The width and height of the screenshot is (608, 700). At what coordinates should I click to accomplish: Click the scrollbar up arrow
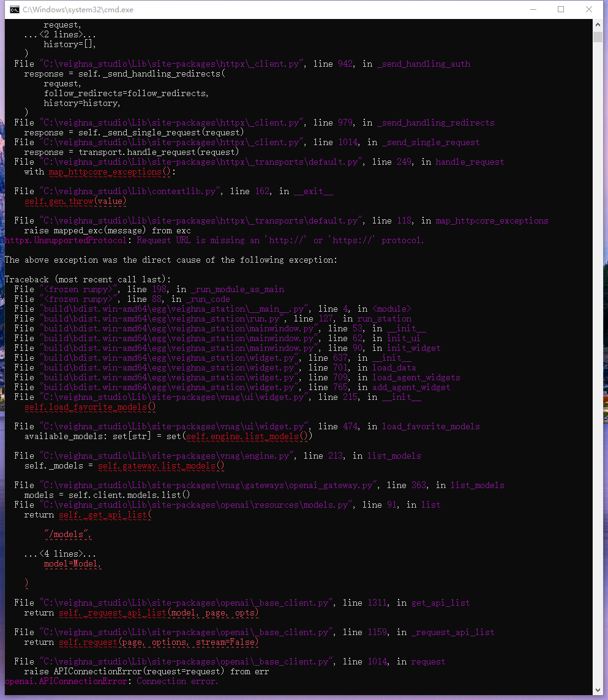pyautogui.click(x=598, y=24)
